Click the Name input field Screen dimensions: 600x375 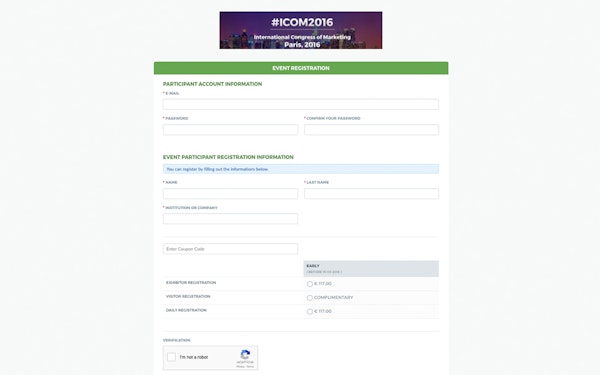[230, 194]
